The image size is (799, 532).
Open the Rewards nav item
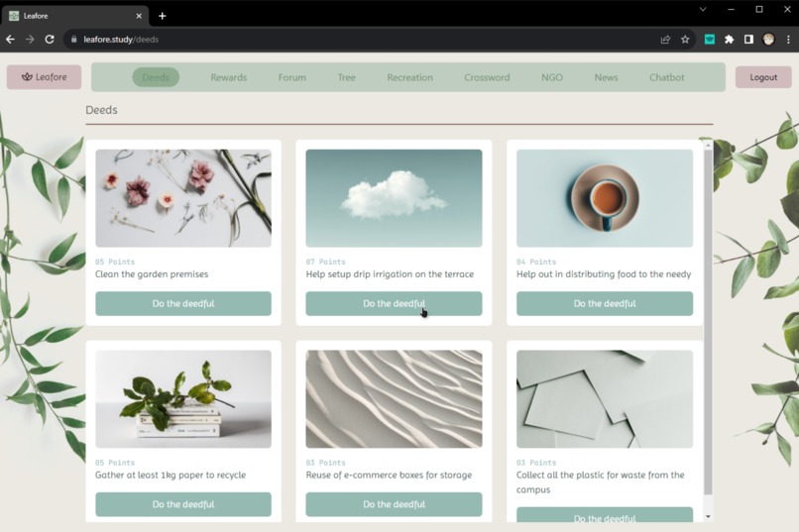228,77
